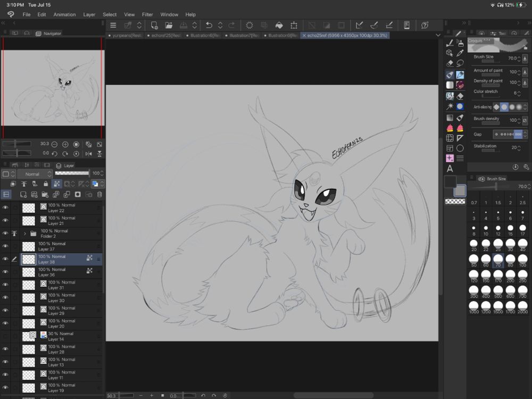Click the Undo arrow in the command bar

tap(209, 25)
